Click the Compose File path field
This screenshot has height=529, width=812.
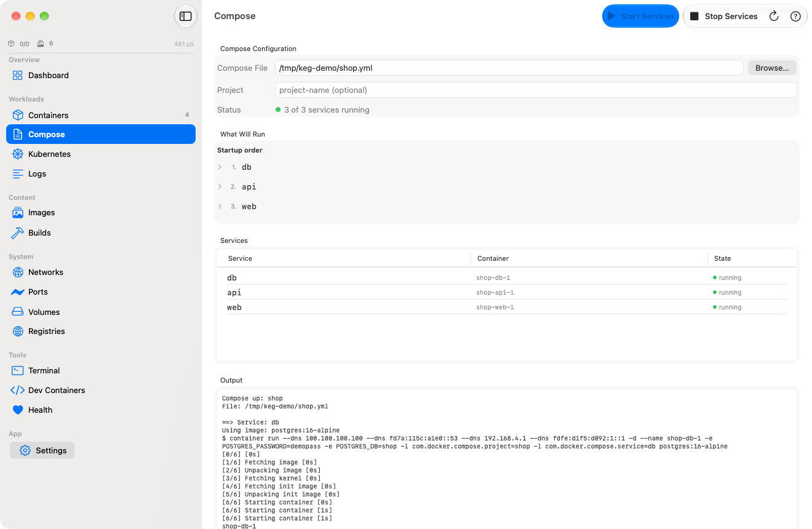509,68
